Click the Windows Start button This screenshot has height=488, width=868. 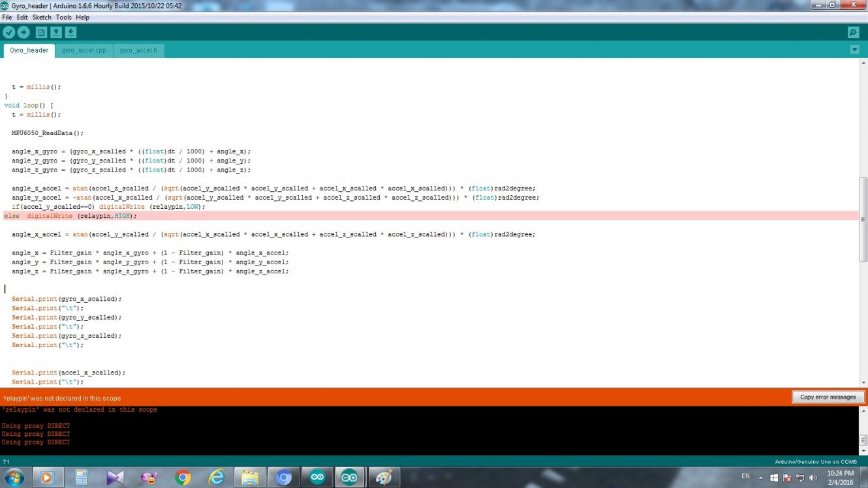point(14,478)
